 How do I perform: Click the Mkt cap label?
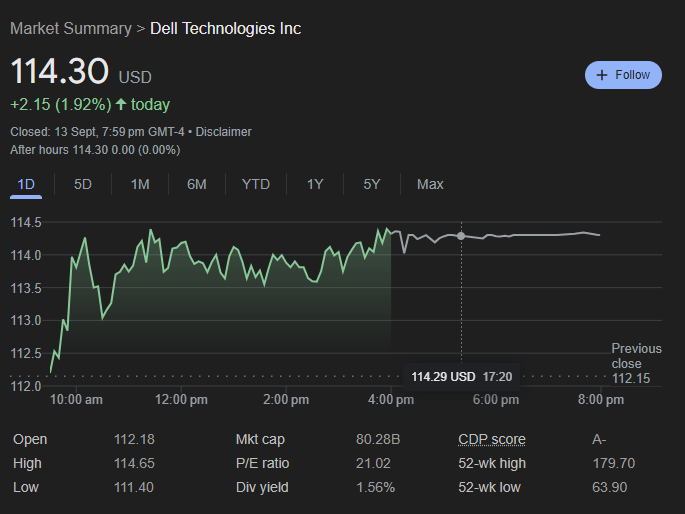(260, 439)
